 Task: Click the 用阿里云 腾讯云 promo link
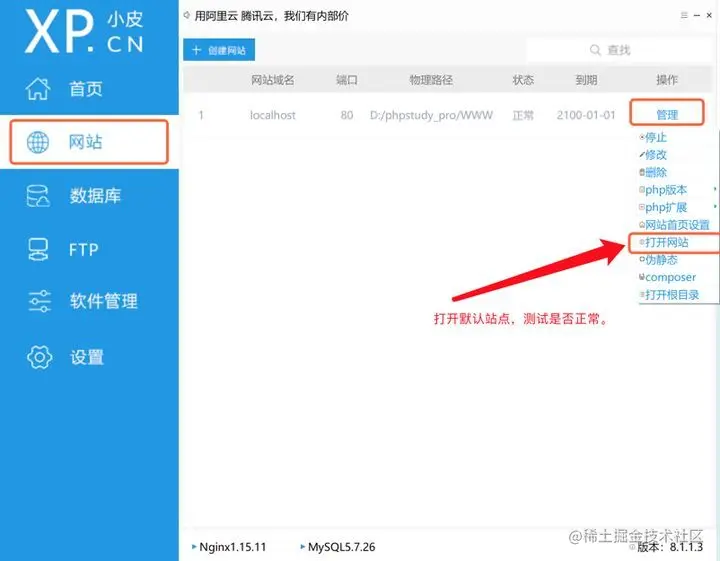271,16
